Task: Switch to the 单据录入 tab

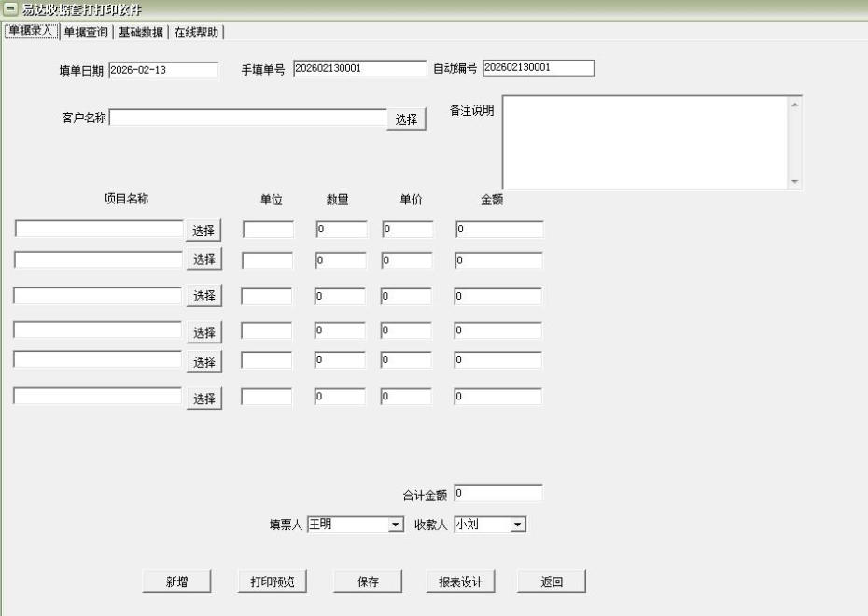Action: point(31,32)
